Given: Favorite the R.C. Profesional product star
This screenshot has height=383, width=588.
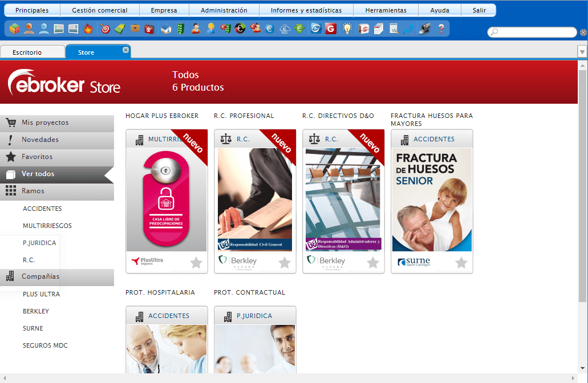Looking at the screenshot, I should [285, 263].
